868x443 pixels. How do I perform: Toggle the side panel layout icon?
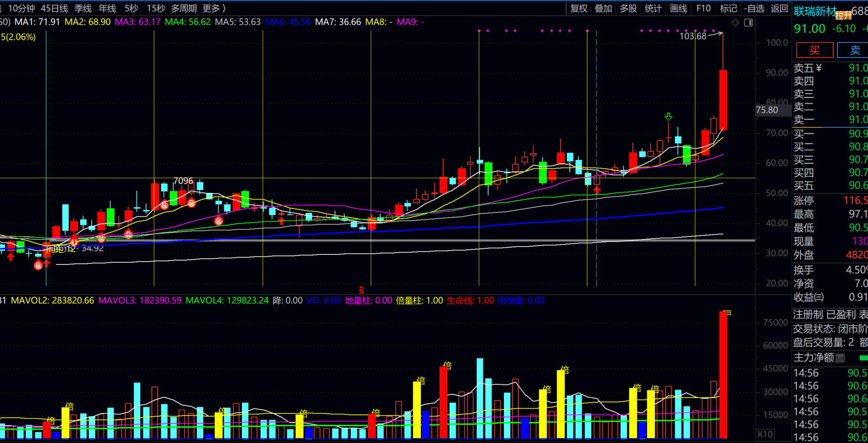pyautogui.click(x=748, y=22)
